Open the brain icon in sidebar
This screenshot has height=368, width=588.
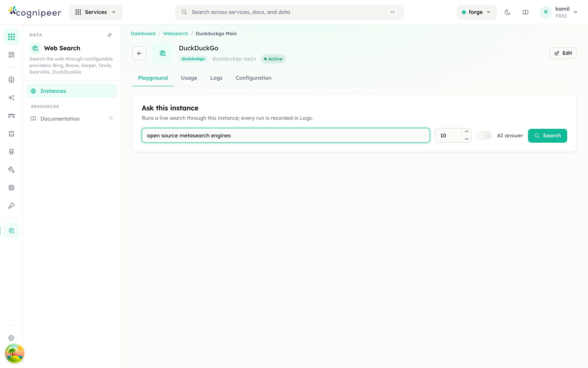[11, 80]
